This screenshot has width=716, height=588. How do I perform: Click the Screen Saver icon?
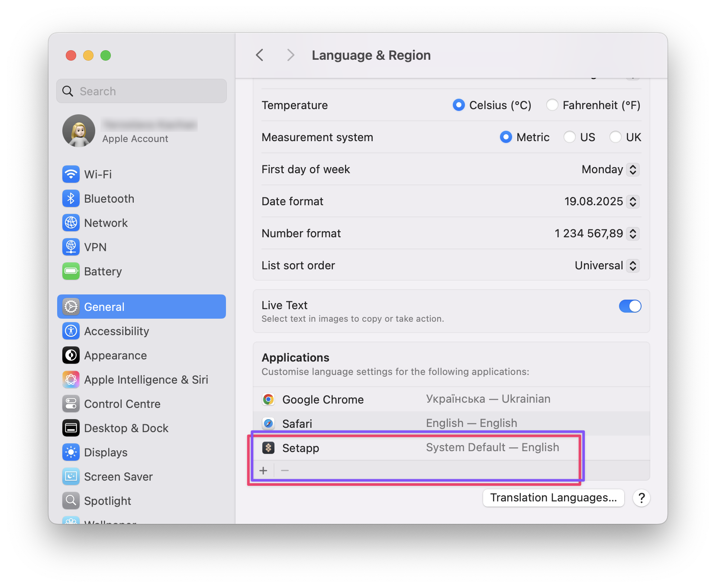coord(71,477)
